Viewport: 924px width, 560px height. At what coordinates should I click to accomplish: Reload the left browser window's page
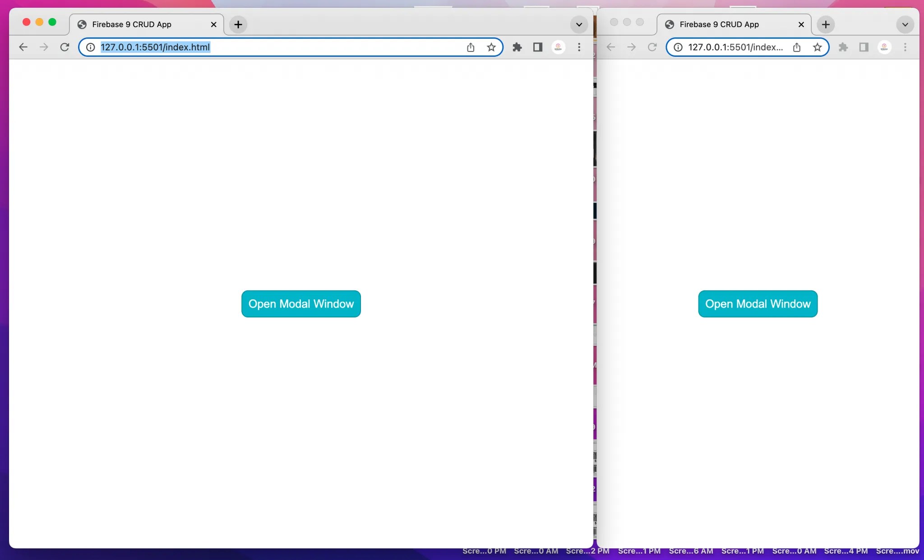pos(65,47)
